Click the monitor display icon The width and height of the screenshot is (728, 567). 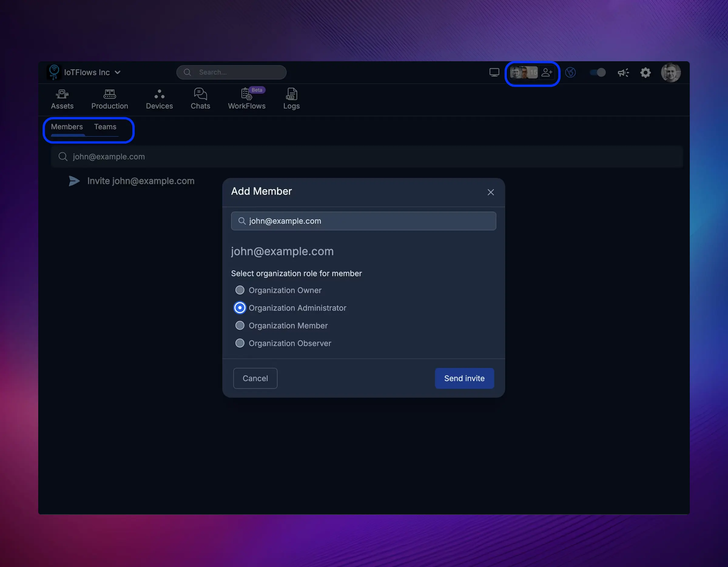click(x=494, y=73)
